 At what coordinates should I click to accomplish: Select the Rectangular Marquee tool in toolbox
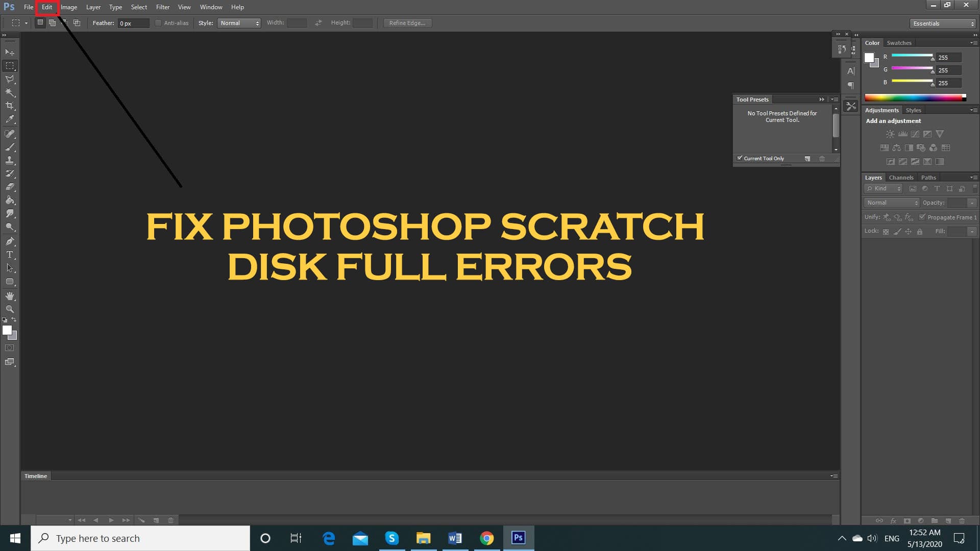10,66
